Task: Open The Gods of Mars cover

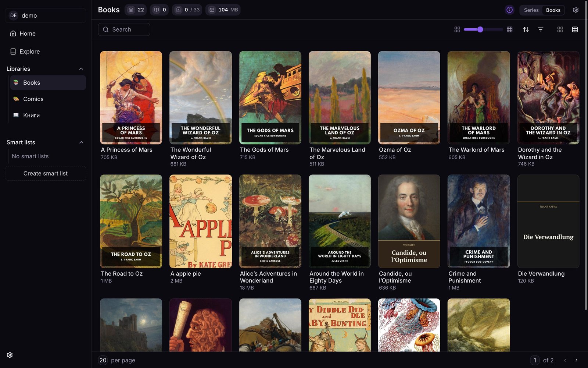Action: coord(270,98)
